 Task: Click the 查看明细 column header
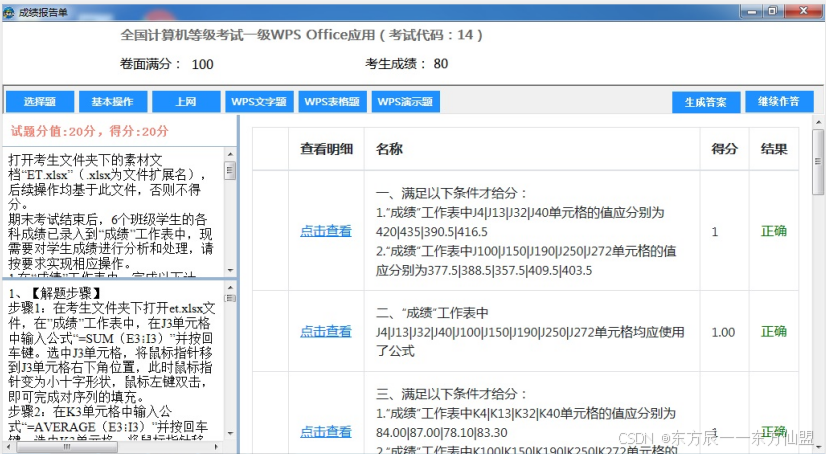click(x=326, y=149)
